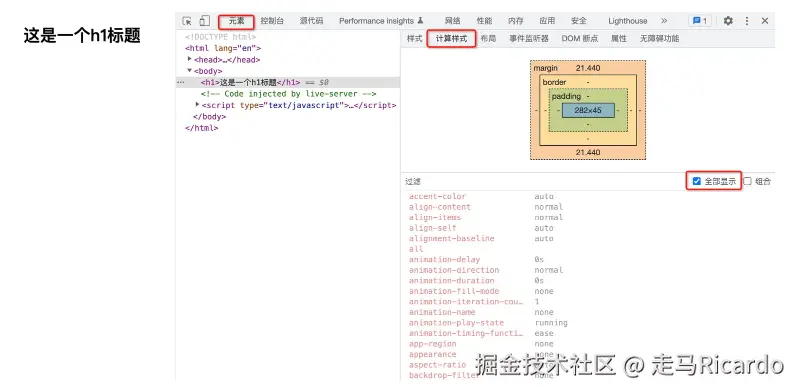This screenshot has width=798, height=392.
Task: Click the 282×45 content box
Action: coord(588,110)
